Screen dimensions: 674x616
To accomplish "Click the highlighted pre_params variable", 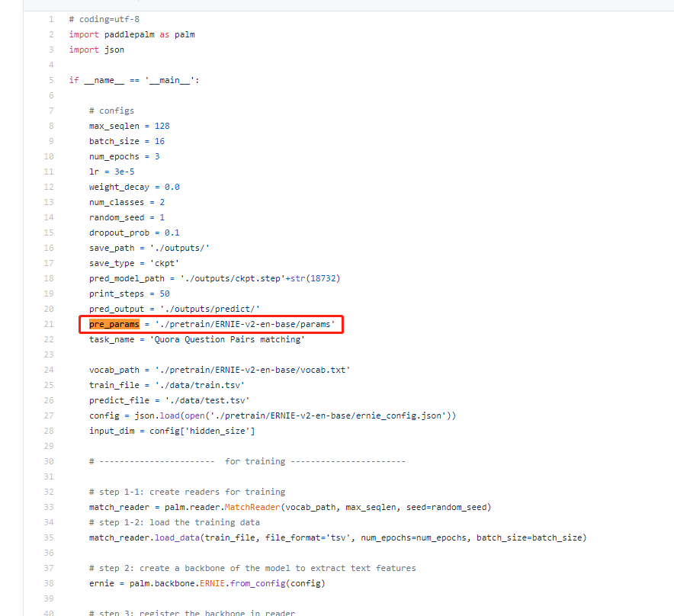I will click(114, 324).
